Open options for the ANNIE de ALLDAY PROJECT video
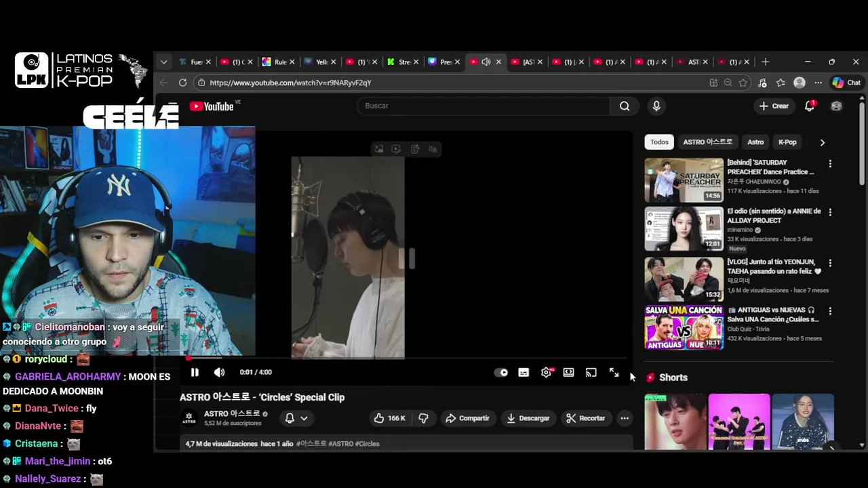 click(830, 212)
